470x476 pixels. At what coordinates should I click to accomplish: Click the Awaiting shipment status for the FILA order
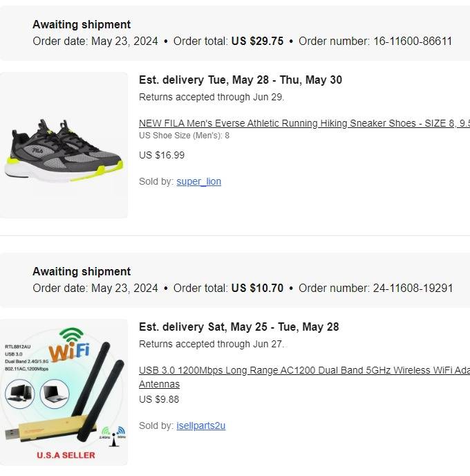(x=82, y=24)
